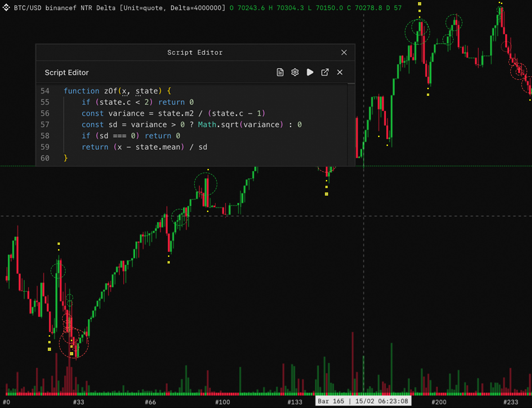The image size is (532, 408).
Task: Close the Script Editor dialog window
Action: click(x=344, y=52)
